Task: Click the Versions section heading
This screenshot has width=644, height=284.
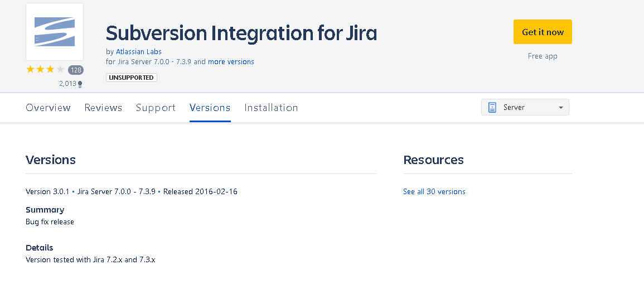Action: coord(51,160)
